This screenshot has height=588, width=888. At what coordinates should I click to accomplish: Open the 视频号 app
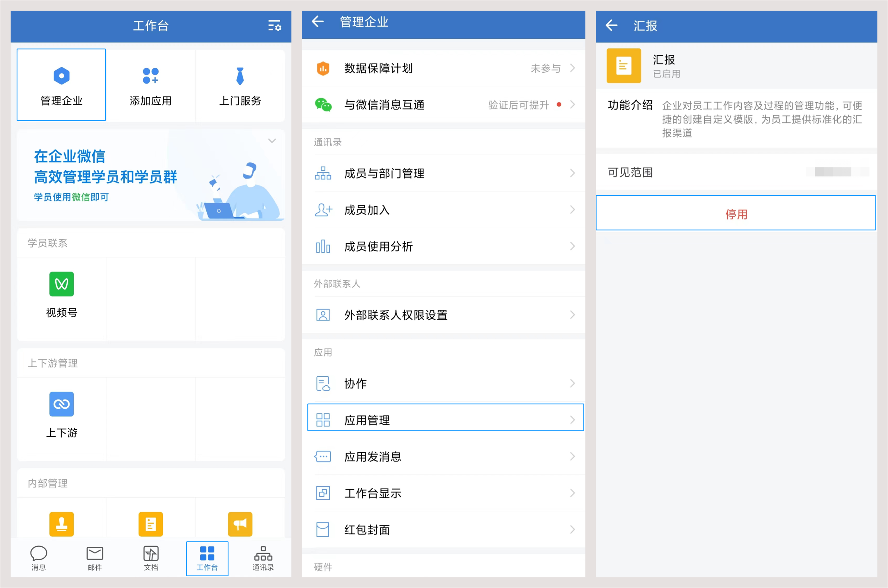[x=61, y=295]
